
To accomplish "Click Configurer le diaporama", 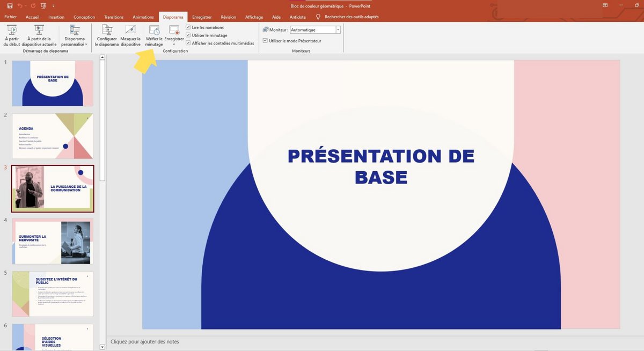I will coord(107,36).
